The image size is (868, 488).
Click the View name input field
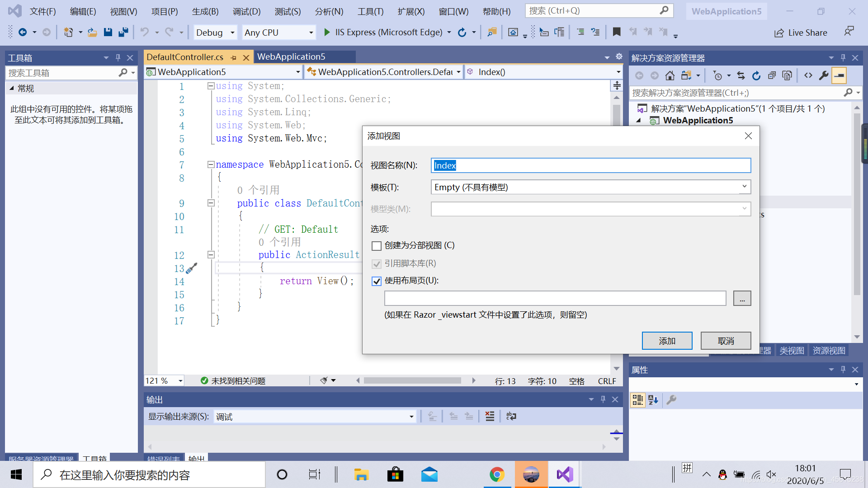[x=591, y=165]
